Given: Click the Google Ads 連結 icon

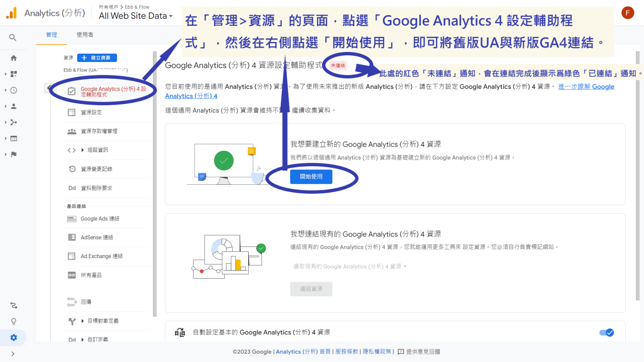Looking at the screenshot, I should point(72,219).
